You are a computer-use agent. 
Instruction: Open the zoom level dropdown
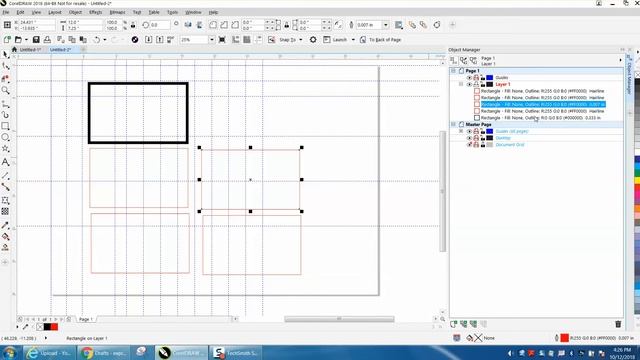211,40
